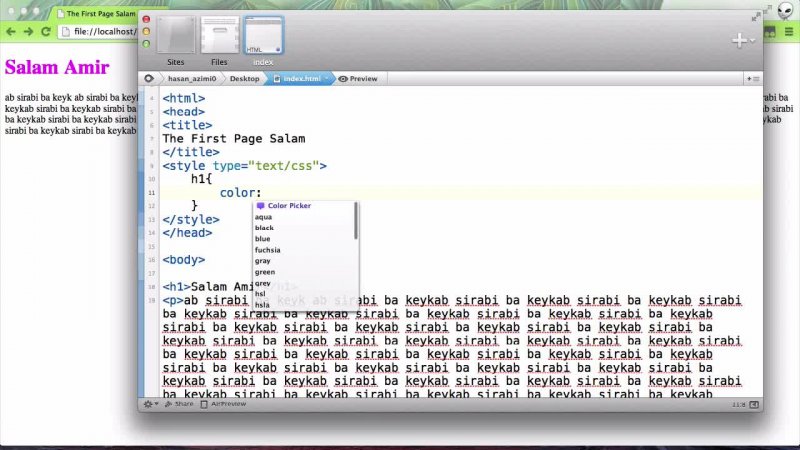Select the index HTML document tab
The height and width of the screenshot is (450, 800).
263,37
